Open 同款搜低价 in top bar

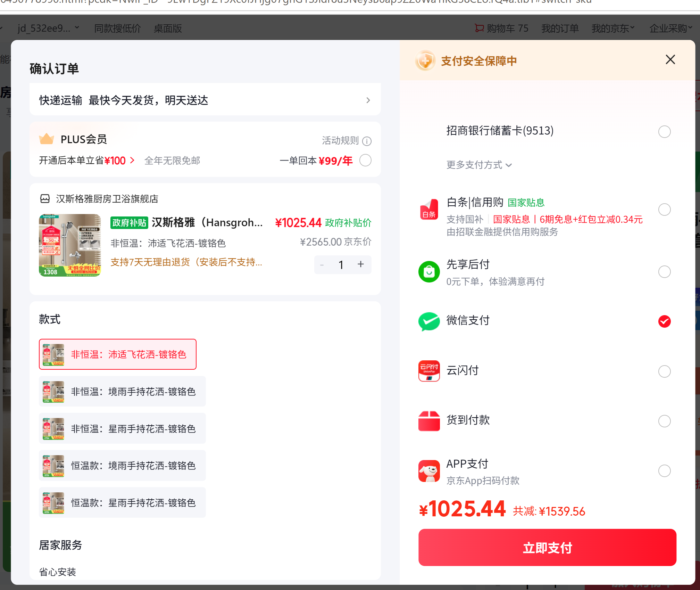coord(117,28)
